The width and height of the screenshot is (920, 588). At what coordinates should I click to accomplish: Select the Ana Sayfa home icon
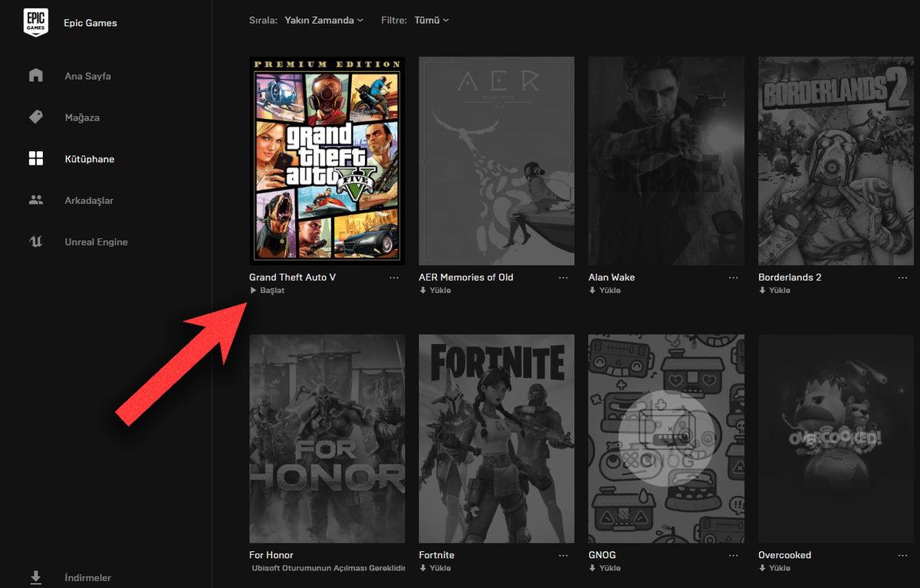click(35, 75)
